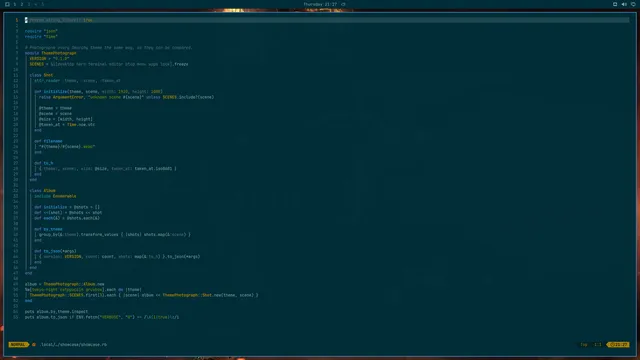Click the refresh icon next to the clock
This screenshot has height=360, width=640.
click(343, 4)
